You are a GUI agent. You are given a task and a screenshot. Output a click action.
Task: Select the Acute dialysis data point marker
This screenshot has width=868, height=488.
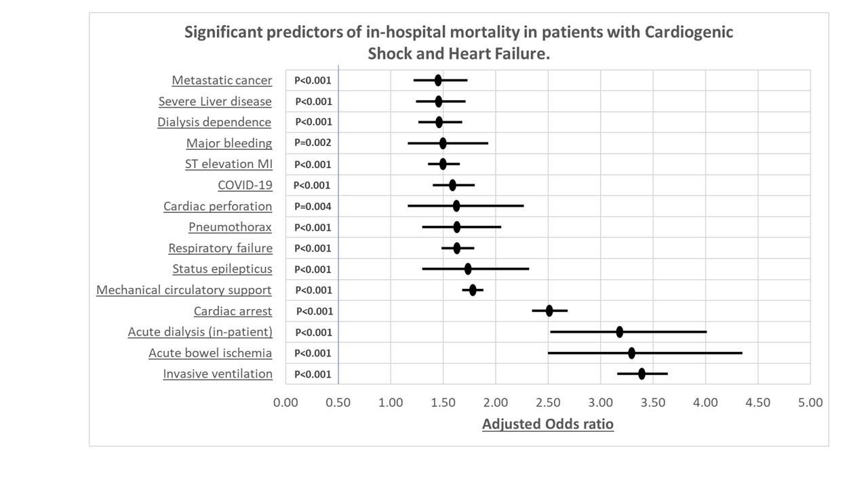[619, 332]
